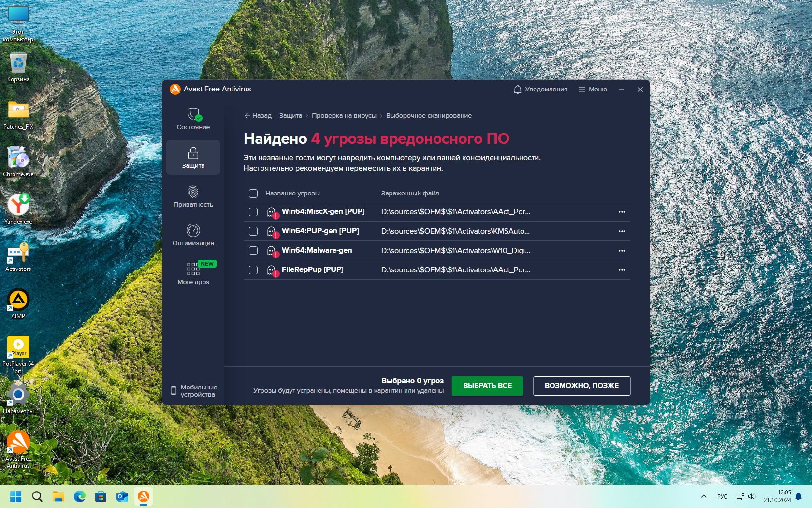Open the taskbar clock showing 12:05
The image size is (812, 508).
pyautogui.click(x=777, y=496)
